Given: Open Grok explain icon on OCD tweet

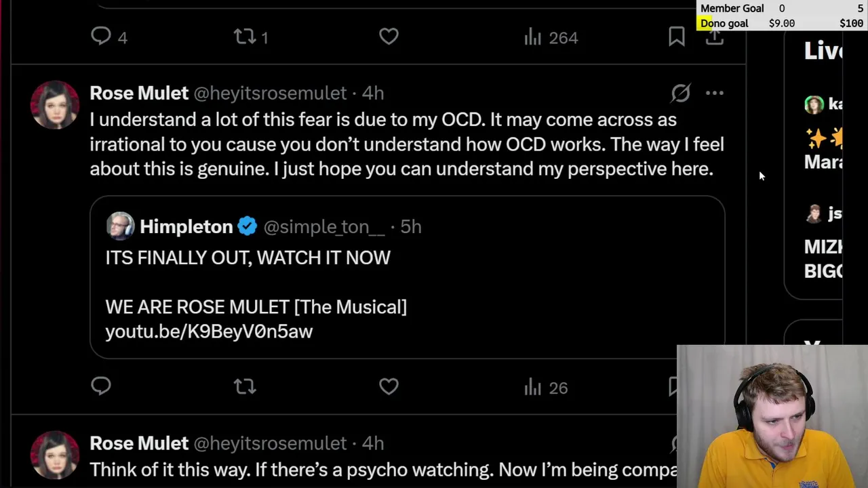Looking at the screenshot, I should point(680,93).
